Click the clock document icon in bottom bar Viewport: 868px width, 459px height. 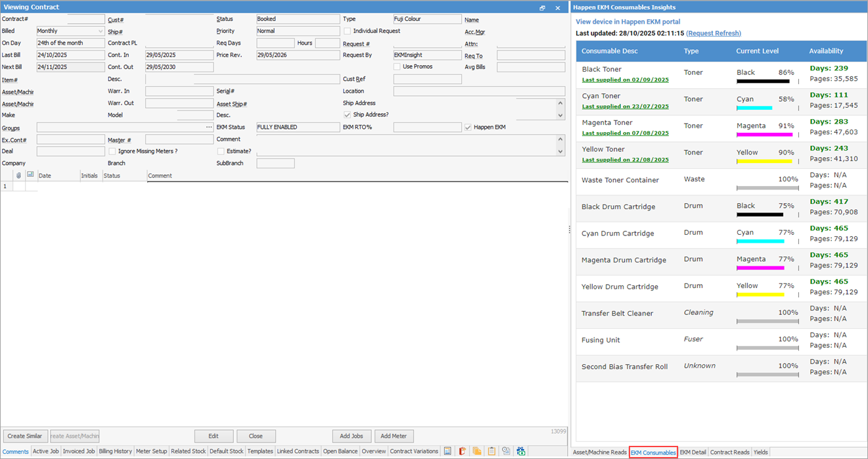point(506,451)
